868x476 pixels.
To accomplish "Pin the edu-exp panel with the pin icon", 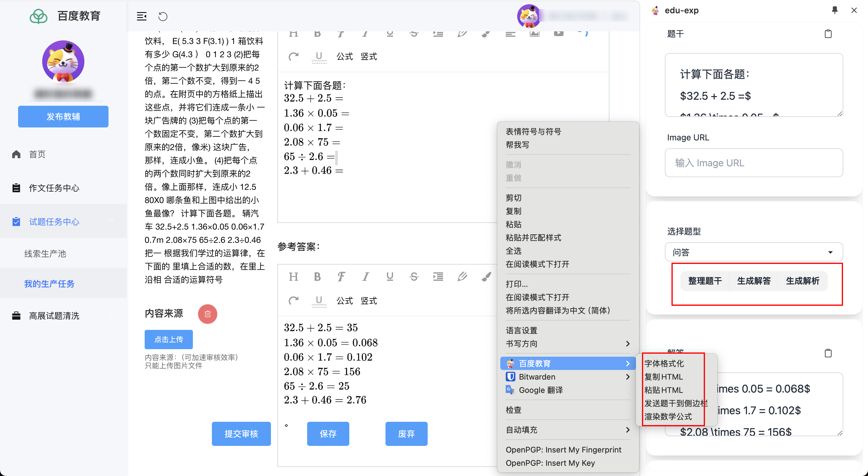I will (835, 10).
